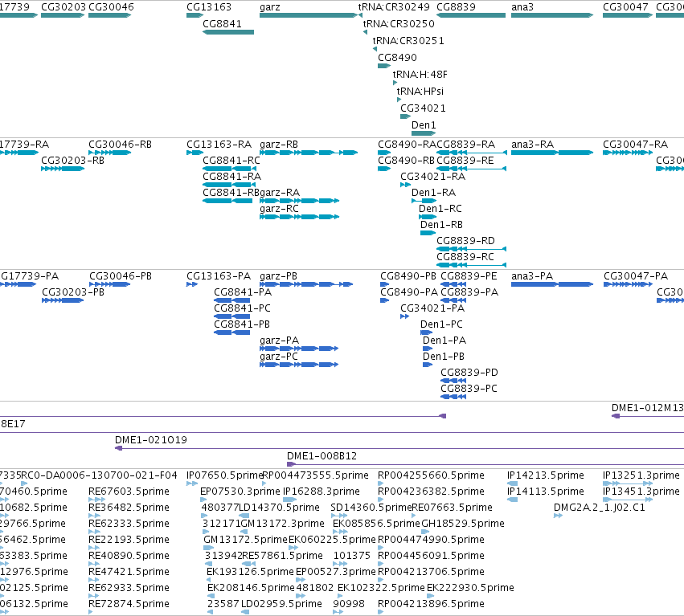Open the CG30047-PA coding feature
The height and width of the screenshot is (616, 684).
point(629,284)
